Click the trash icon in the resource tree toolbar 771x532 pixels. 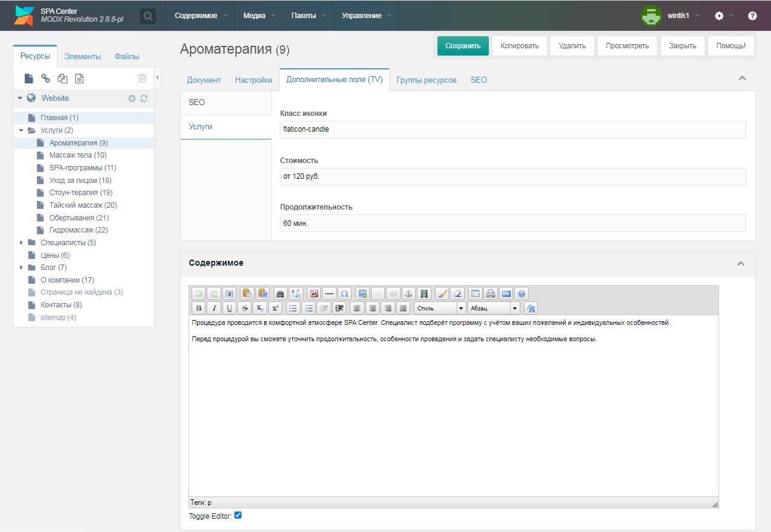tap(142, 78)
